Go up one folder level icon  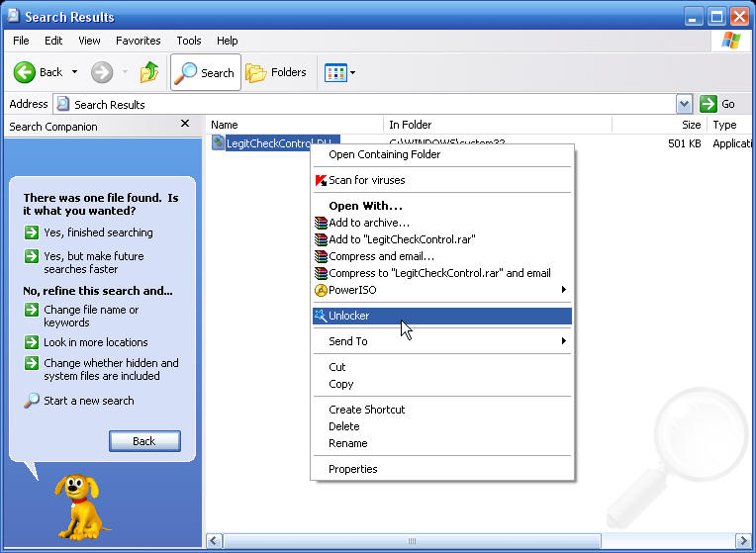[149, 72]
